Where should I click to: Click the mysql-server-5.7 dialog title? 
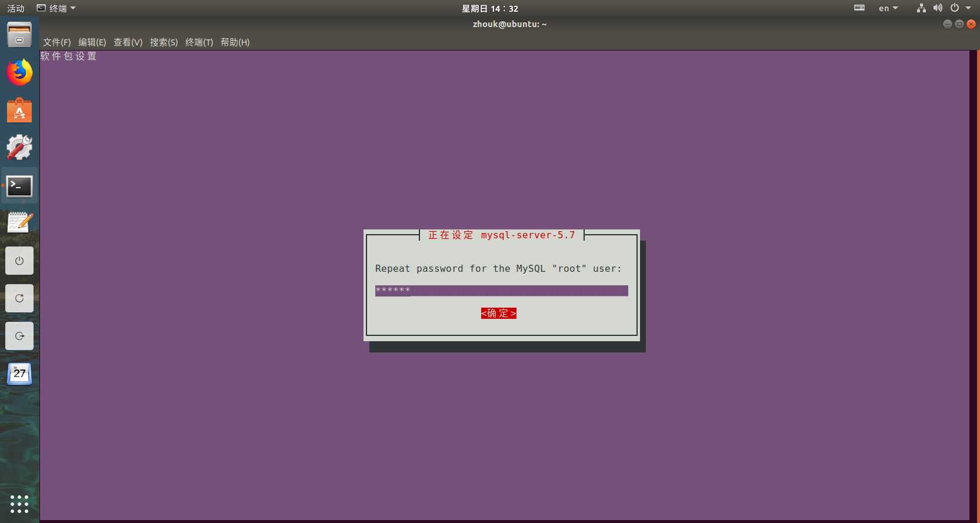click(502, 235)
